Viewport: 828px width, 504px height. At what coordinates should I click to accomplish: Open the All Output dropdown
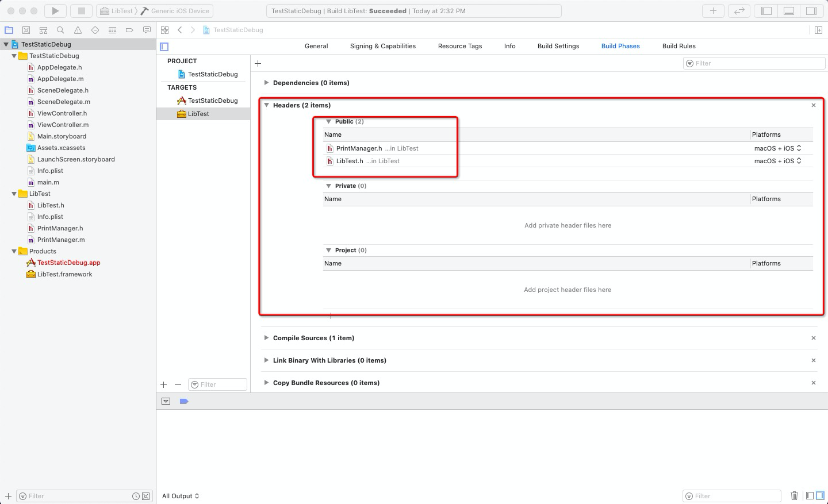coord(181,496)
